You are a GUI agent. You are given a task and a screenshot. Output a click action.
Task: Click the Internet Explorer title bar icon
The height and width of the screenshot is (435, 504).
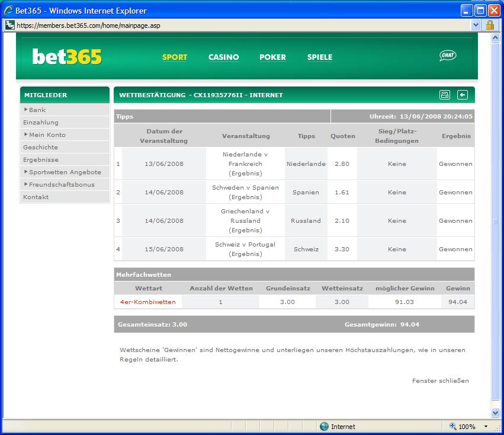[8, 10]
